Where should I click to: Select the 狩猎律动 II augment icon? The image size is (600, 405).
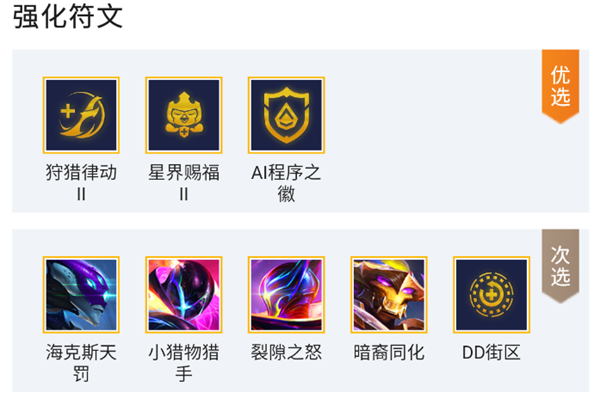81,115
